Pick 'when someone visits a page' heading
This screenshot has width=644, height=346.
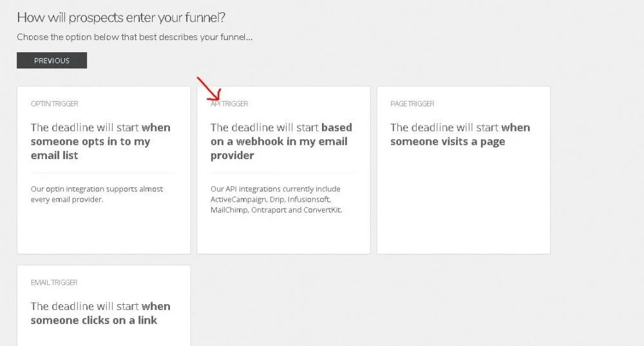pos(460,134)
